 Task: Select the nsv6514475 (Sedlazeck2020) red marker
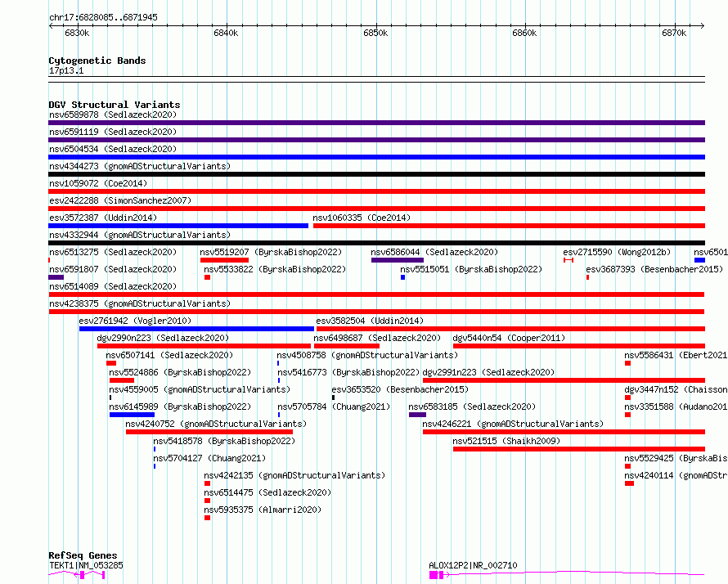click(208, 501)
